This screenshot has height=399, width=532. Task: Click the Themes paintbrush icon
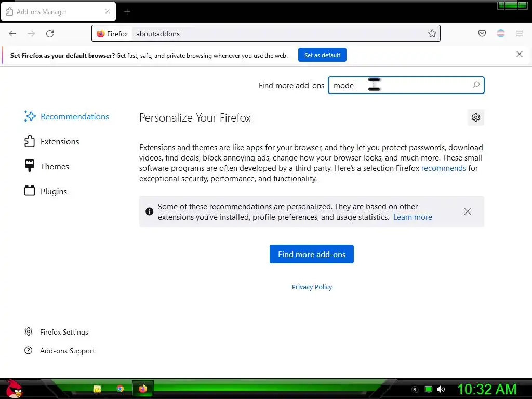[30, 166]
